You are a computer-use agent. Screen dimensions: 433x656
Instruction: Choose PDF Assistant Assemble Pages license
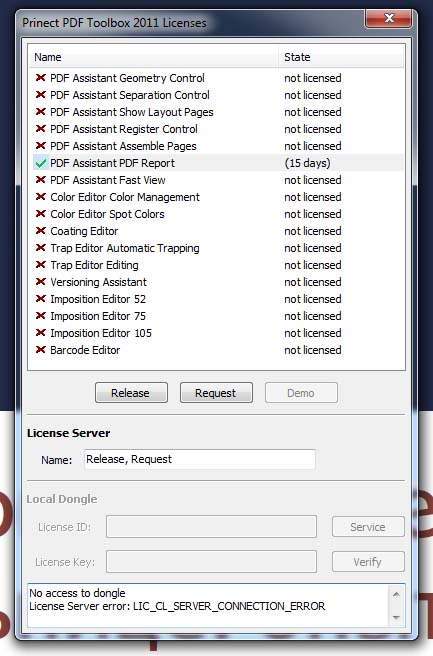tap(218, 146)
